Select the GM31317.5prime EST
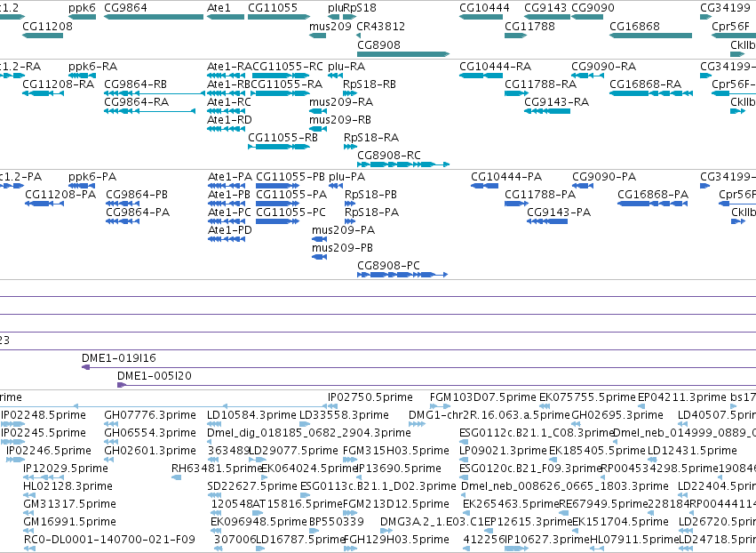 [28, 513]
